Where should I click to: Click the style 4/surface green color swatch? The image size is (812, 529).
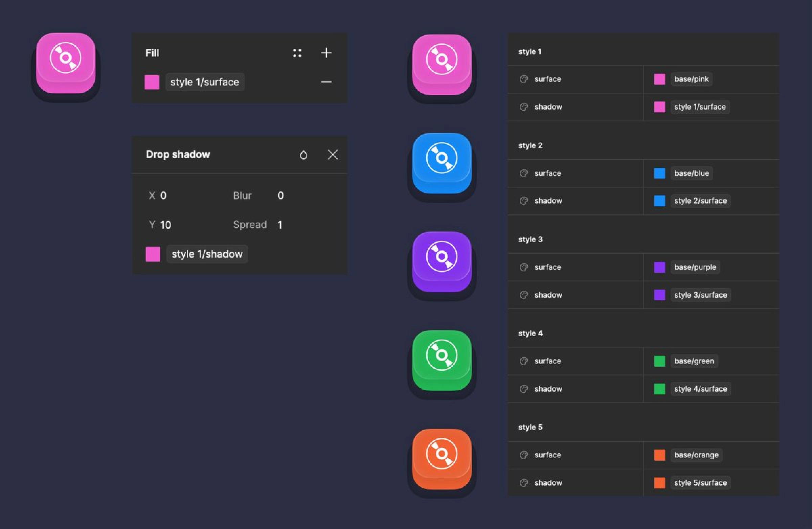click(659, 389)
